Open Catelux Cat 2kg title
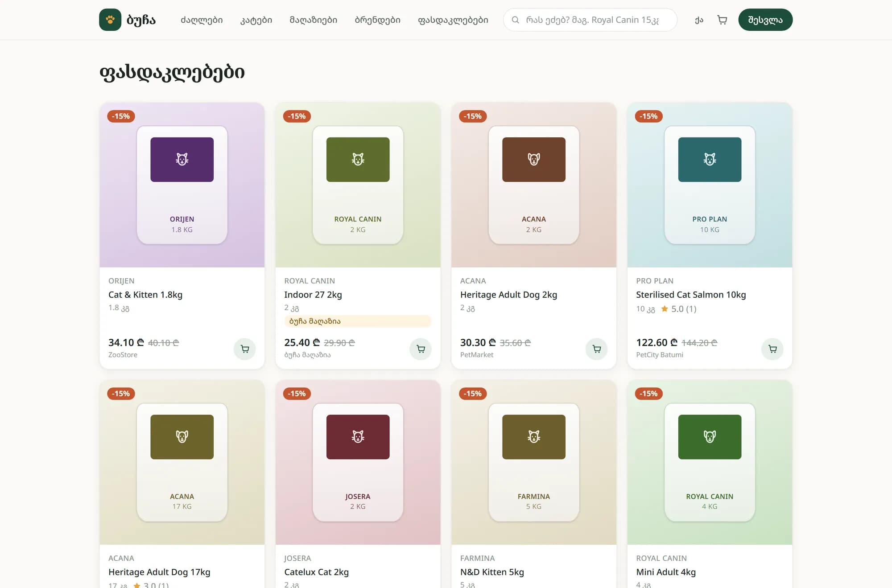The height and width of the screenshot is (588, 892). (316, 572)
